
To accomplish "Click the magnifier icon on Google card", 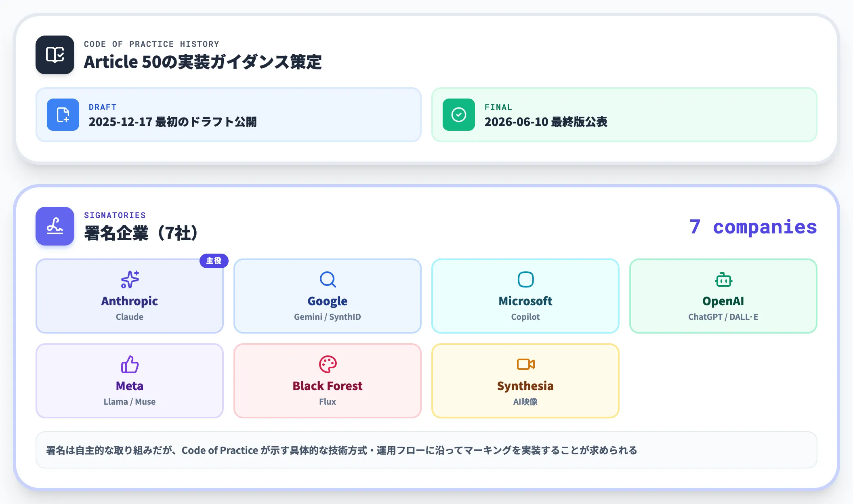I will [328, 279].
